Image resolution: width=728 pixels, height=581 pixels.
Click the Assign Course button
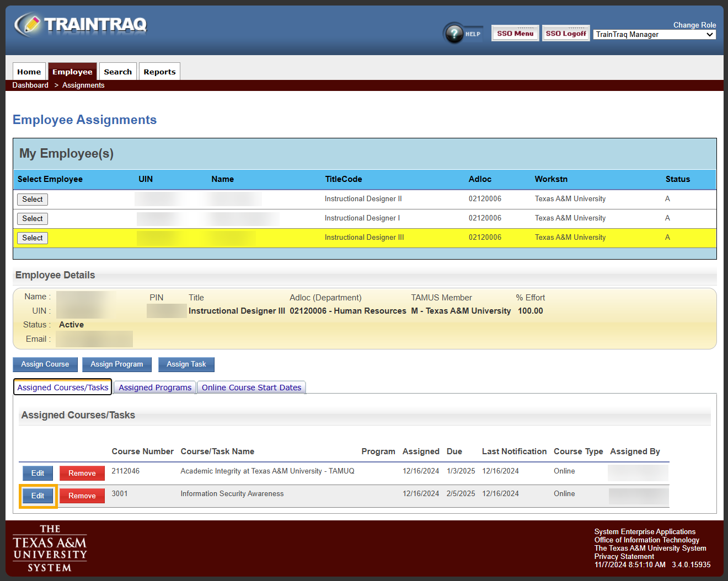45,364
